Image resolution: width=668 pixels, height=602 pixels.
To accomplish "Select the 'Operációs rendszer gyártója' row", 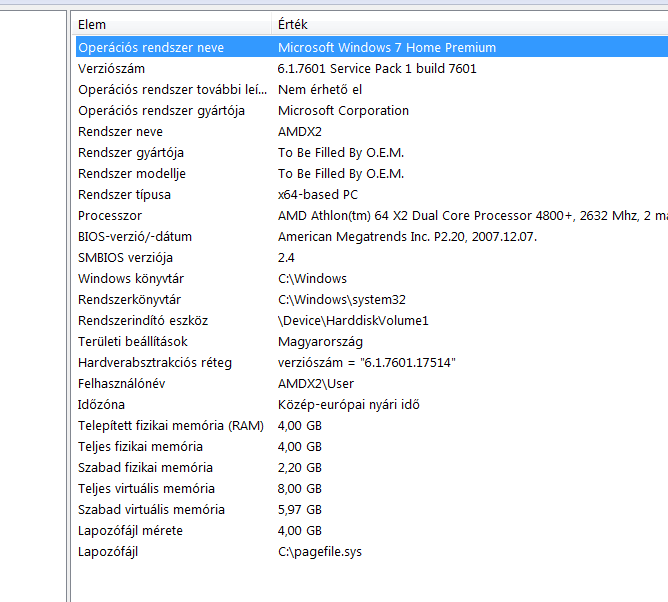I will coord(372,110).
